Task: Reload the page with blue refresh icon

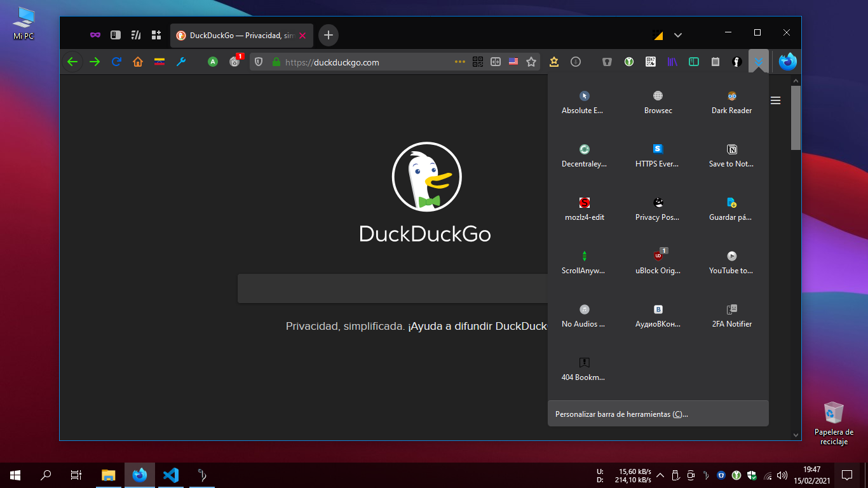Action: click(116, 62)
